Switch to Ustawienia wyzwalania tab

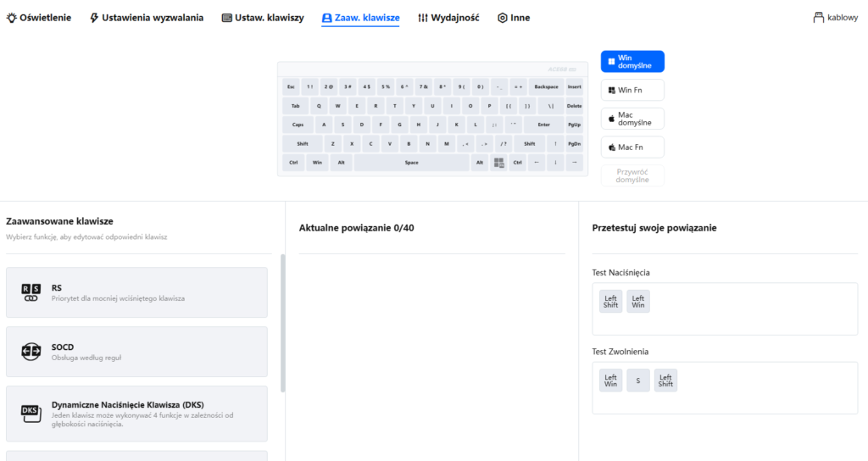pyautogui.click(x=146, y=18)
